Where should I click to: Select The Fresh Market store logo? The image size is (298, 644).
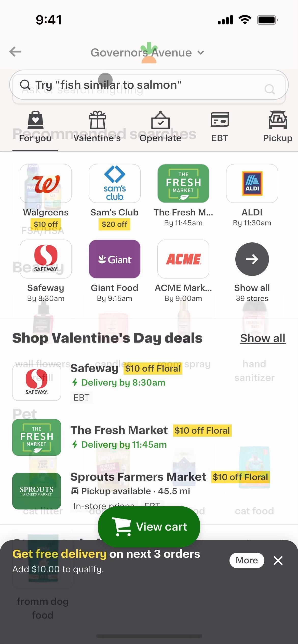click(x=183, y=183)
